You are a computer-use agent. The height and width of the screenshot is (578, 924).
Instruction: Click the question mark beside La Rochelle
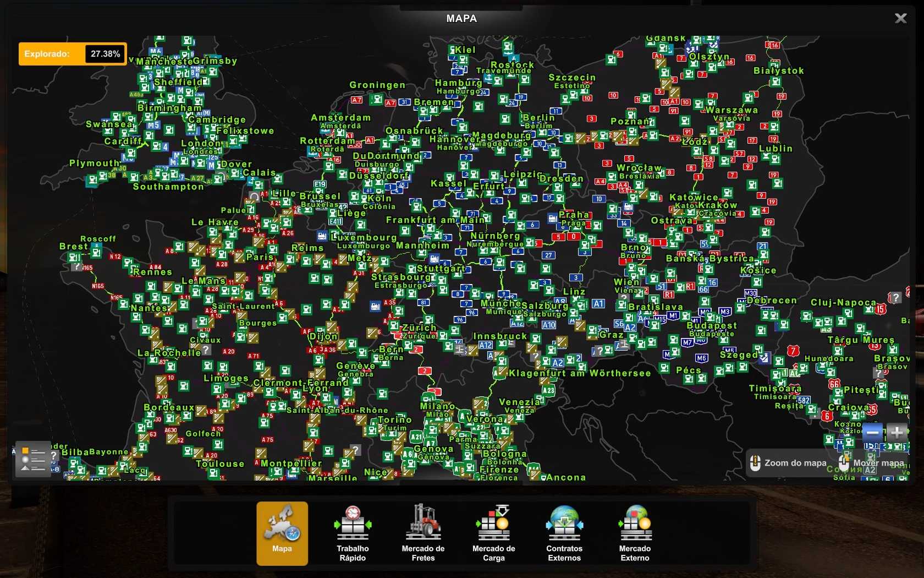(x=206, y=350)
